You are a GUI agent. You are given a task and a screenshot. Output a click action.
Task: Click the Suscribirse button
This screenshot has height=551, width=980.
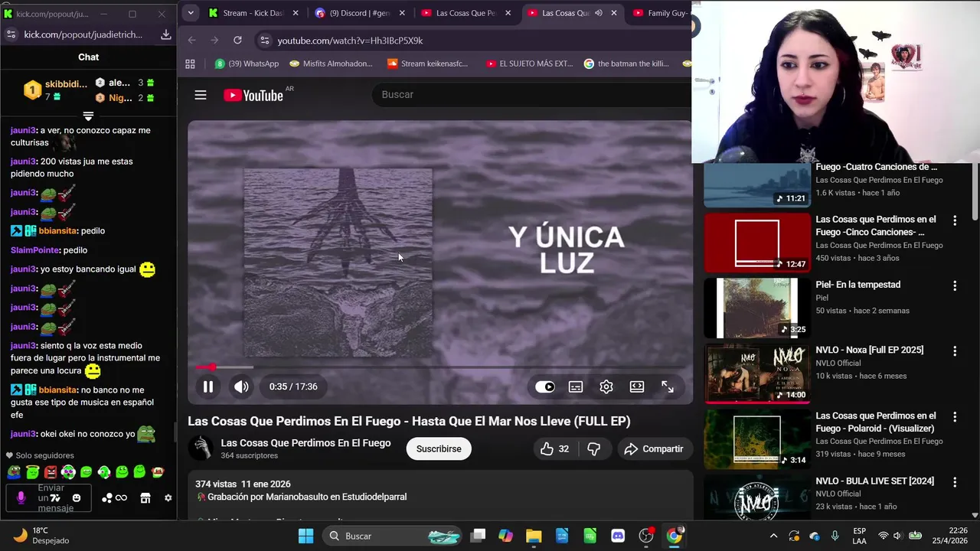point(439,449)
